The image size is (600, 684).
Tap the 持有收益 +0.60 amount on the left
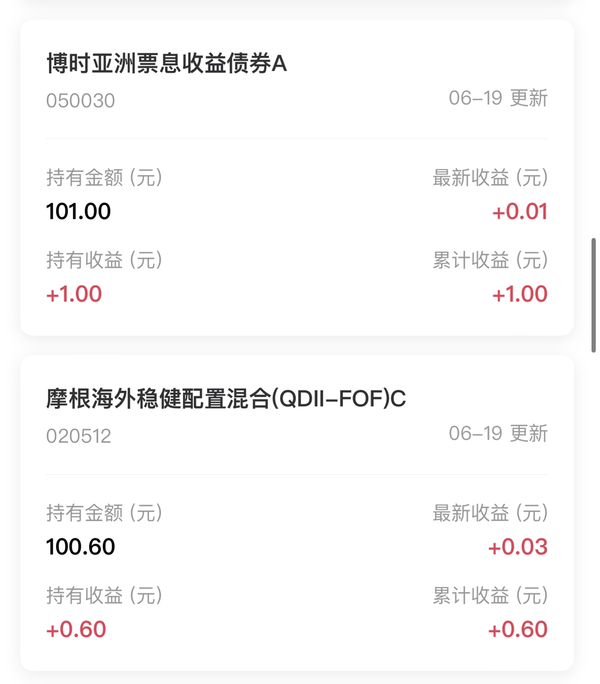coord(76,629)
